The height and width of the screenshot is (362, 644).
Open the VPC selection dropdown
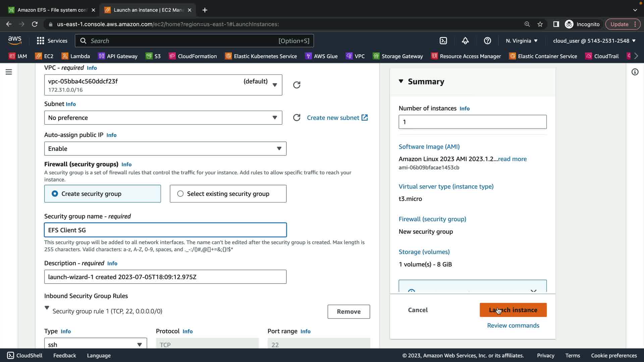tap(163, 85)
